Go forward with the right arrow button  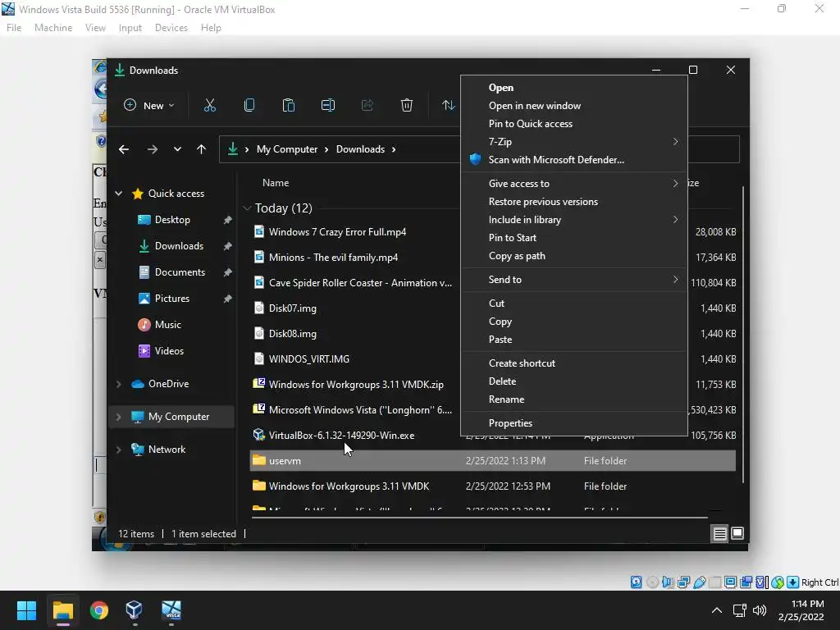tap(152, 149)
